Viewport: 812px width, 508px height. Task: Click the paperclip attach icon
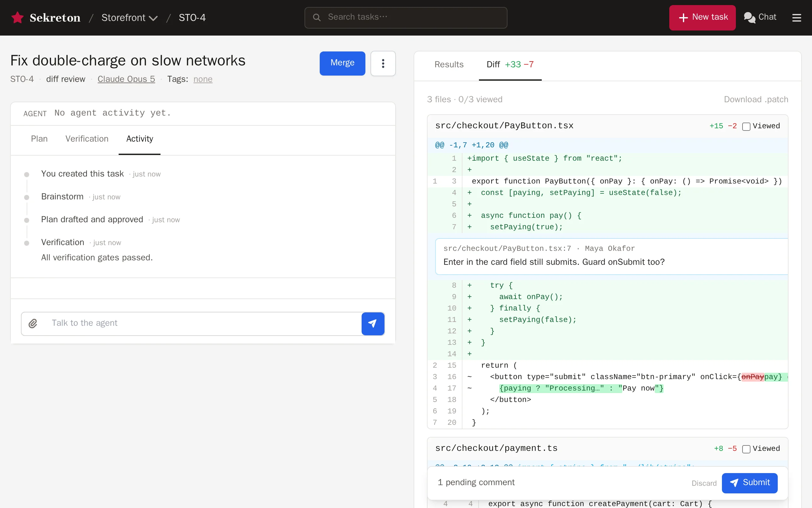33,323
